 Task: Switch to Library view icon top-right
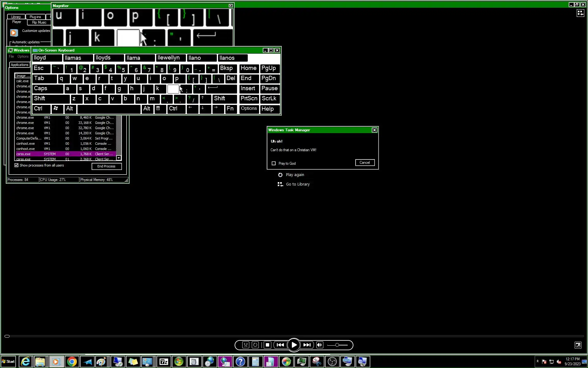tap(580, 13)
